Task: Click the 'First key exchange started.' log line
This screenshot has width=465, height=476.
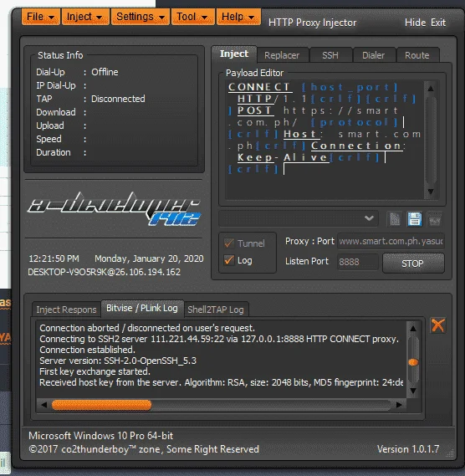Action: [x=95, y=371]
